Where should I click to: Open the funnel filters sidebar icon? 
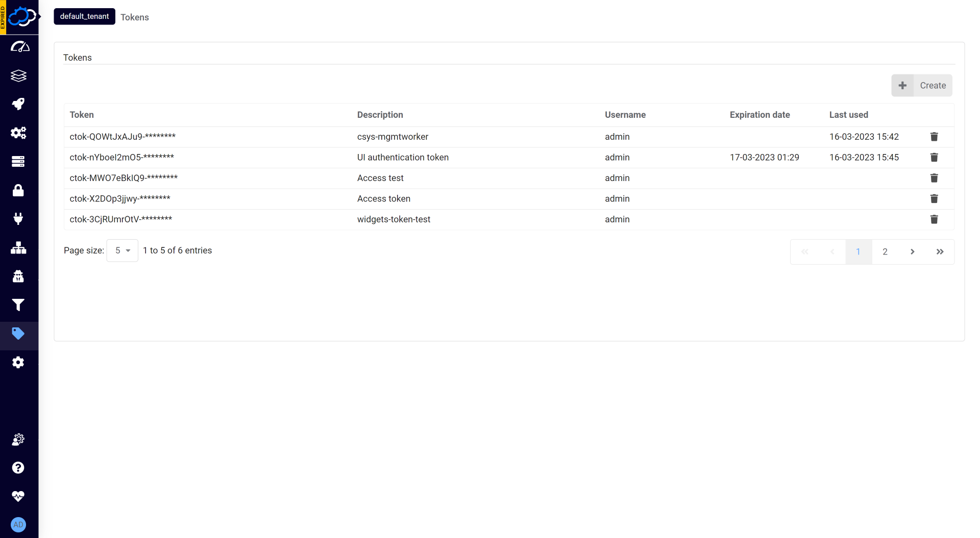18,305
